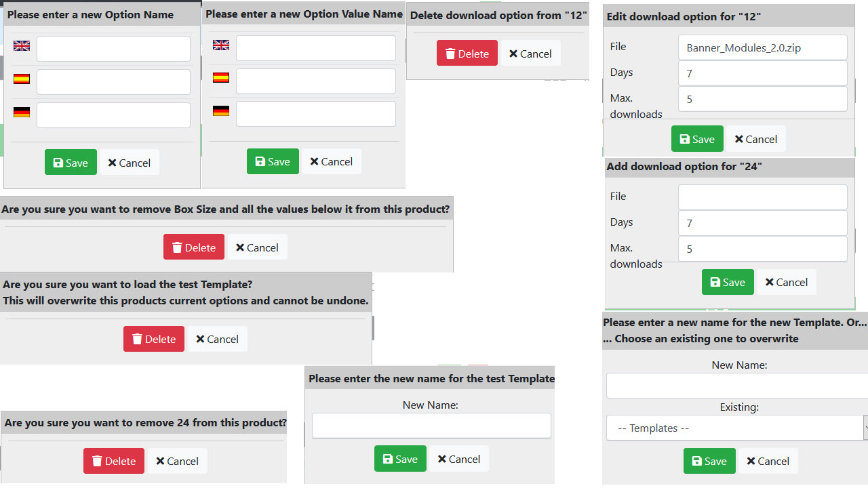Click the Delete button in the "12" download option dialog
868x488 pixels.
pyautogui.click(x=467, y=54)
